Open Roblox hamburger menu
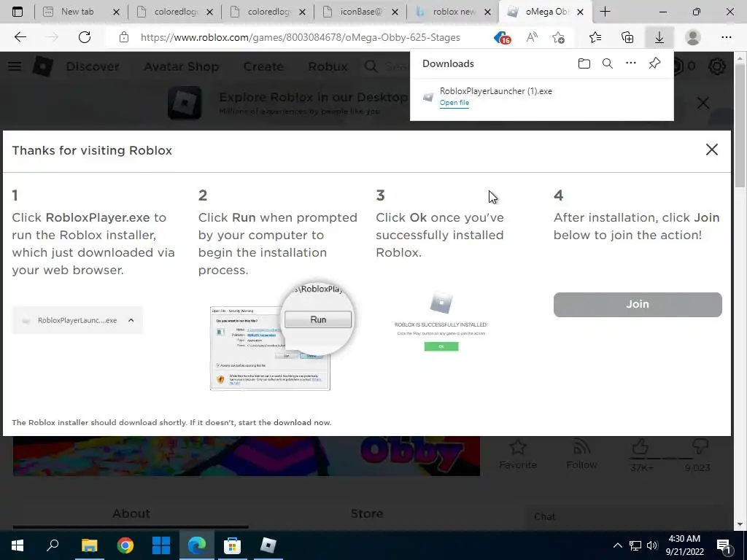This screenshot has width=747, height=560. 15,66
